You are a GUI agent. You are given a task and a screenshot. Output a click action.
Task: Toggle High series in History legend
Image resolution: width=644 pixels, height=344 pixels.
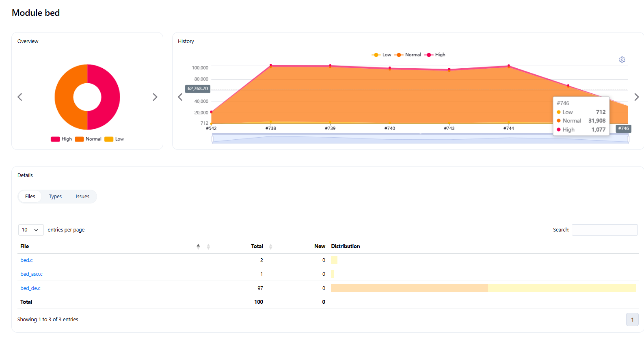coord(435,55)
